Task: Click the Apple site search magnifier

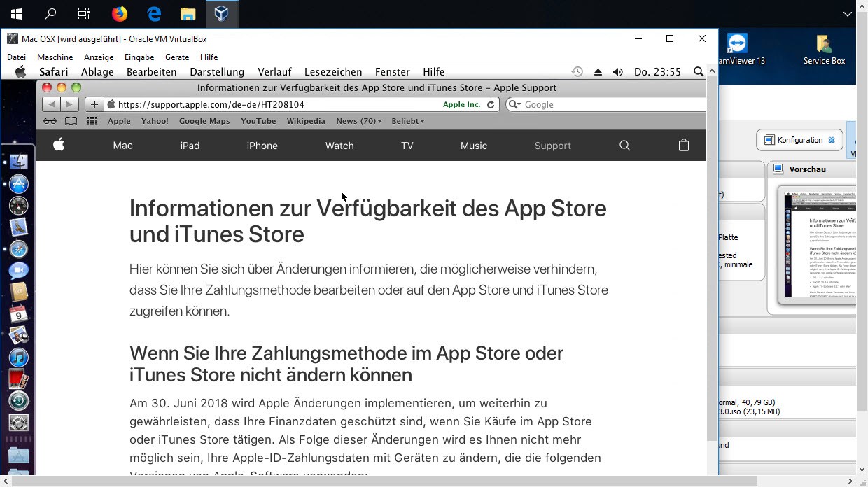Action: coord(625,146)
